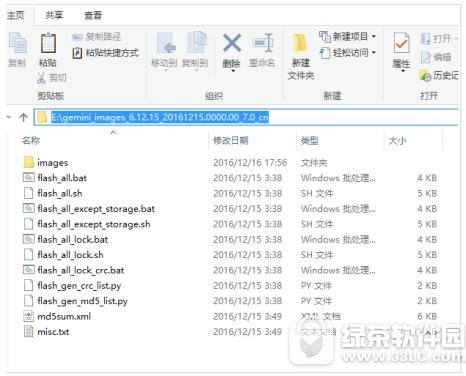Select the misc.txt file icon
The width and height of the screenshot is (466, 376).
(x=29, y=331)
